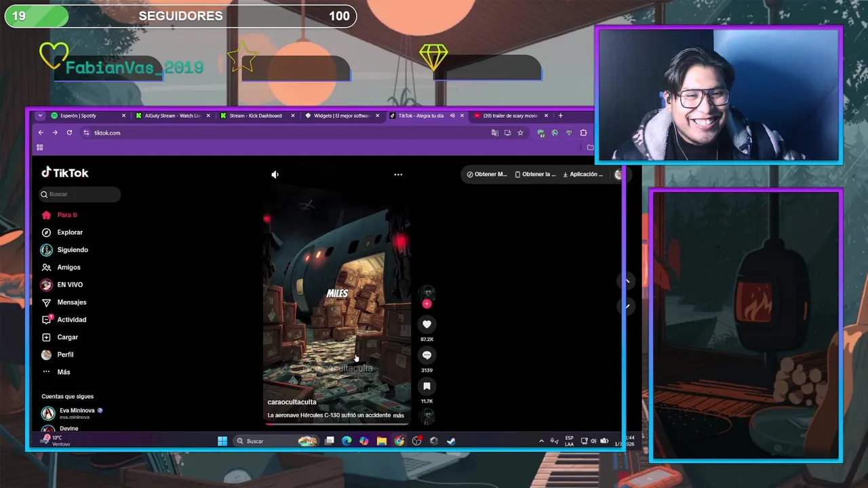Switch to Widgets browser tab
868x488 pixels.
pyautogui.click(x=342, y=116)
